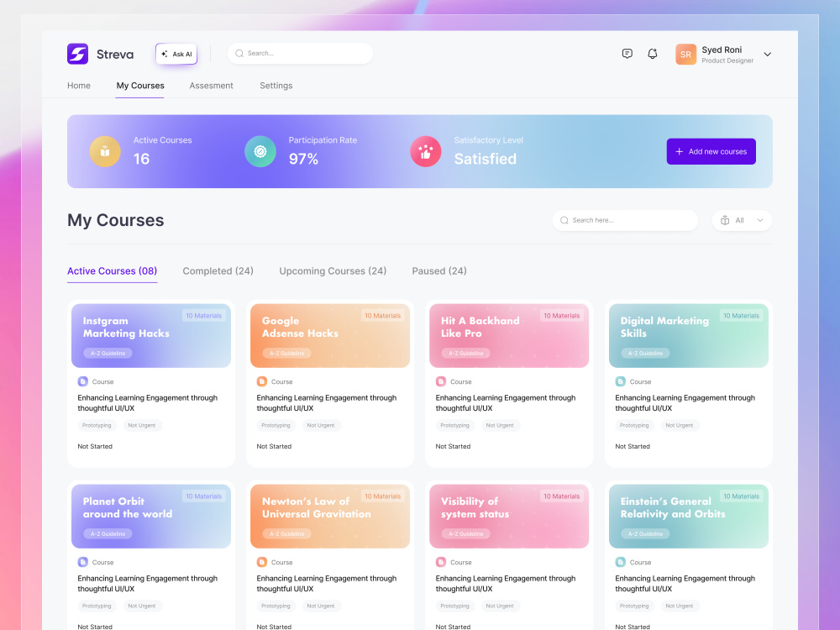Open course title text under Google Adsense Hacks
840x630 pixels.
point(326,403)
